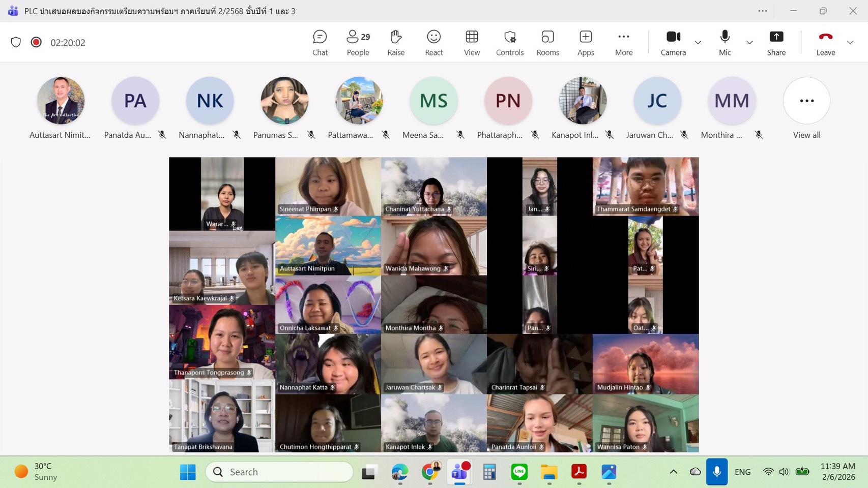Leave the meeting
Viewport: 868px width, 488px height.
tap(825, 43)
